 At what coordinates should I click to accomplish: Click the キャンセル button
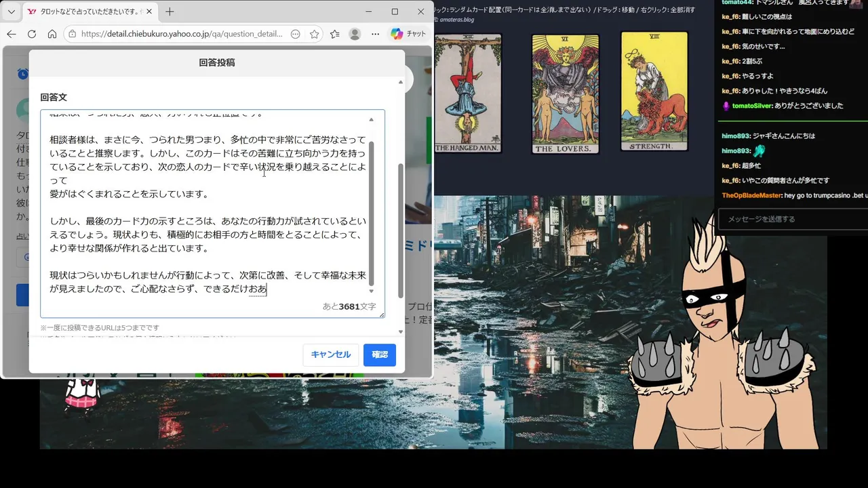click(331, 354)
